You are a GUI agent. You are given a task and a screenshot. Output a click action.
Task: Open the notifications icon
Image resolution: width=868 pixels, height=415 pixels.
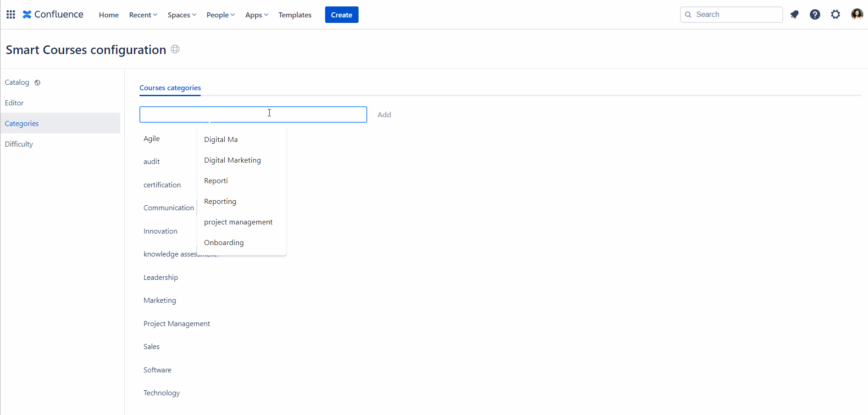tap(794, 15)
